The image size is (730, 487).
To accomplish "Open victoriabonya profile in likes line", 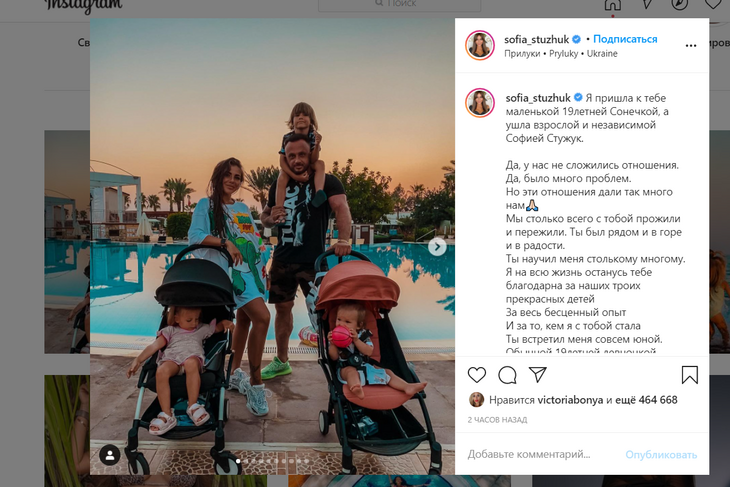I will 570,400.
